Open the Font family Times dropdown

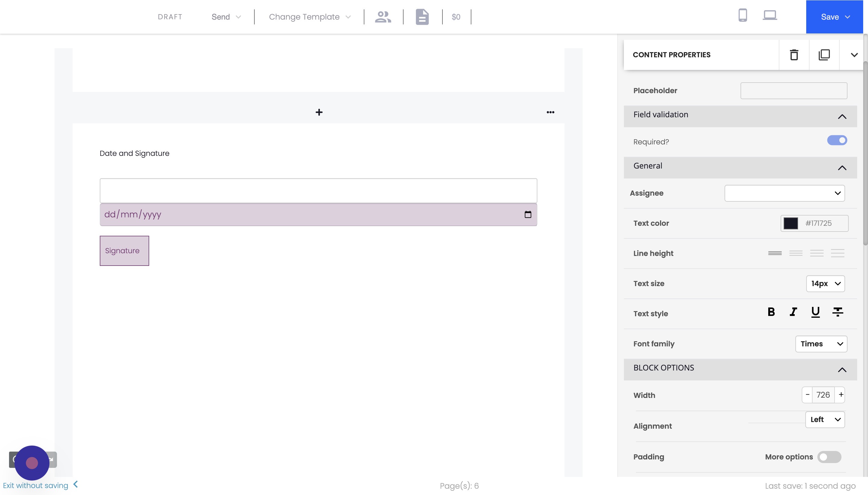coord(821,344)
